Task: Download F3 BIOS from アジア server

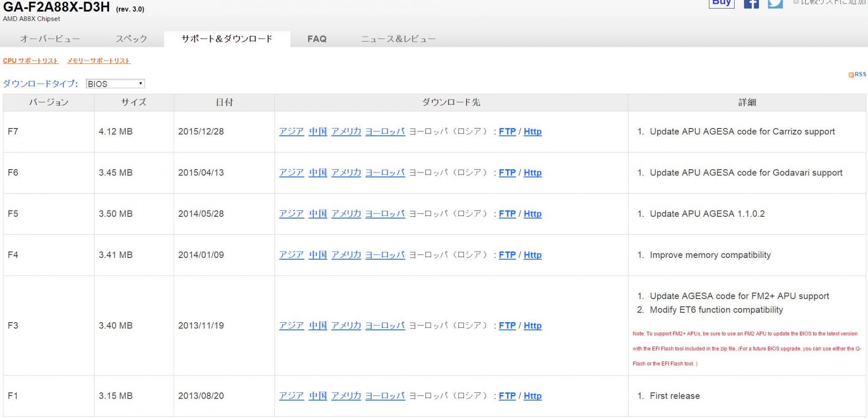Action: coord(292,326)
